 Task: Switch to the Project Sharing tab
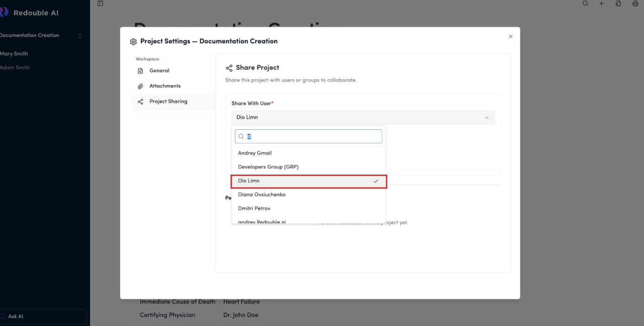click(168, 102)
